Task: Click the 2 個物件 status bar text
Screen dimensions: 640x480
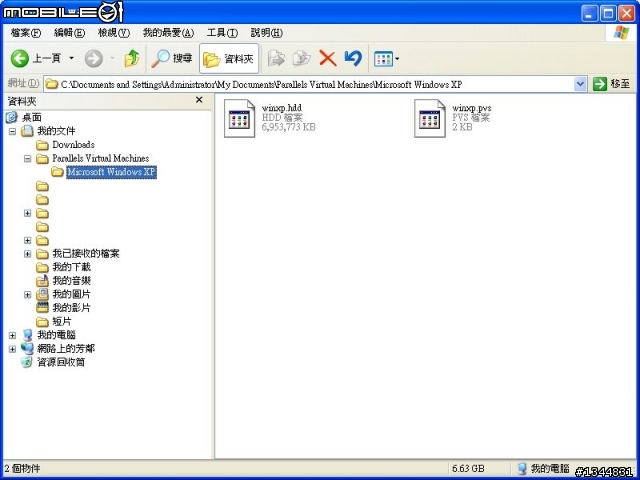Action: [x=22, y=468]
